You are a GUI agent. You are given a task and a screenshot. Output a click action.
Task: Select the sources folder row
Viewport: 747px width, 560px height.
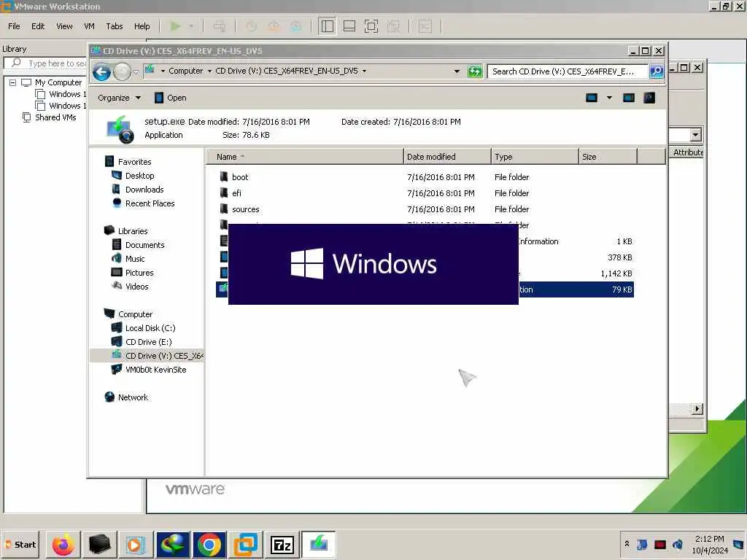[x=425, y=209]
